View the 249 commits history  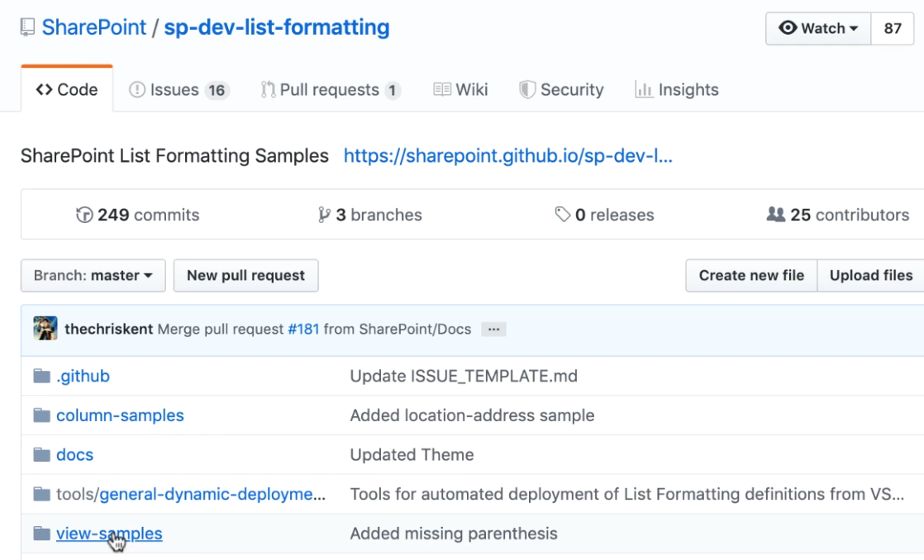click(x=138, y=215)
